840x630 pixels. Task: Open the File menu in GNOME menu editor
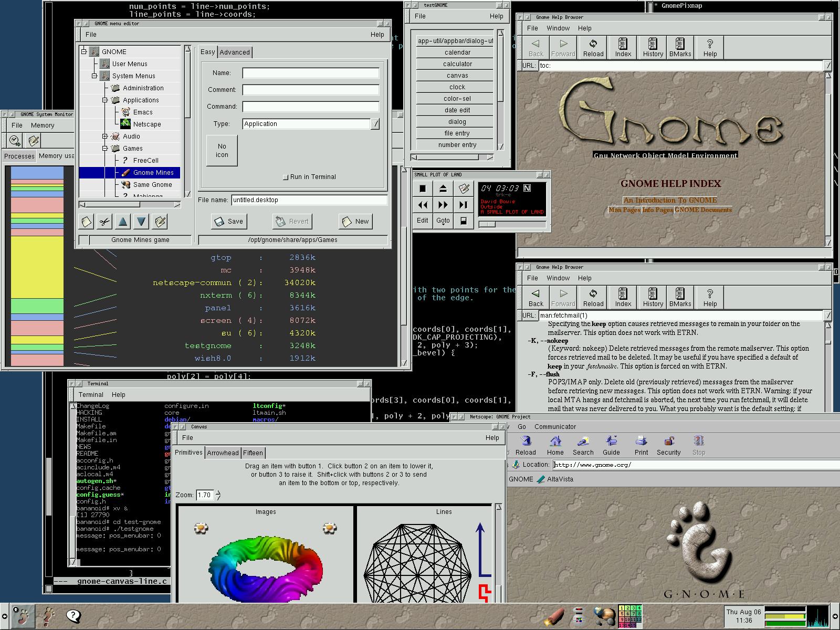click(x=91, y=34)
